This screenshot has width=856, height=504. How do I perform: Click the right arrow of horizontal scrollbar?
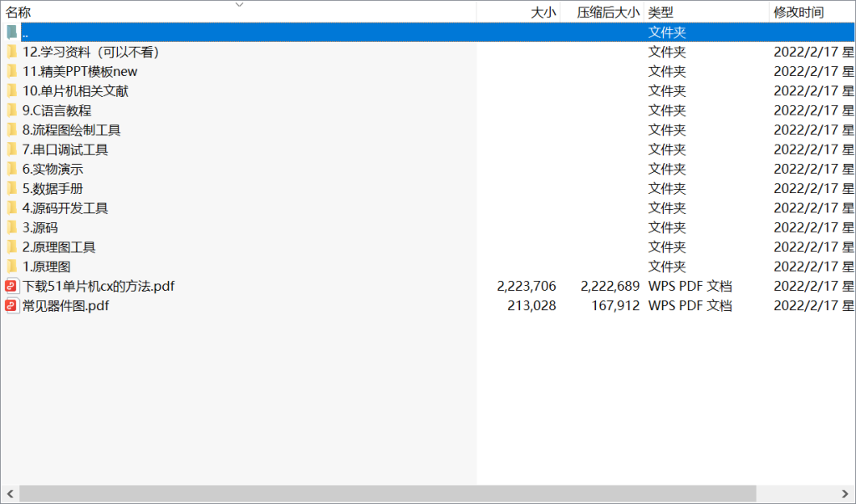click(x=846, y=494)
